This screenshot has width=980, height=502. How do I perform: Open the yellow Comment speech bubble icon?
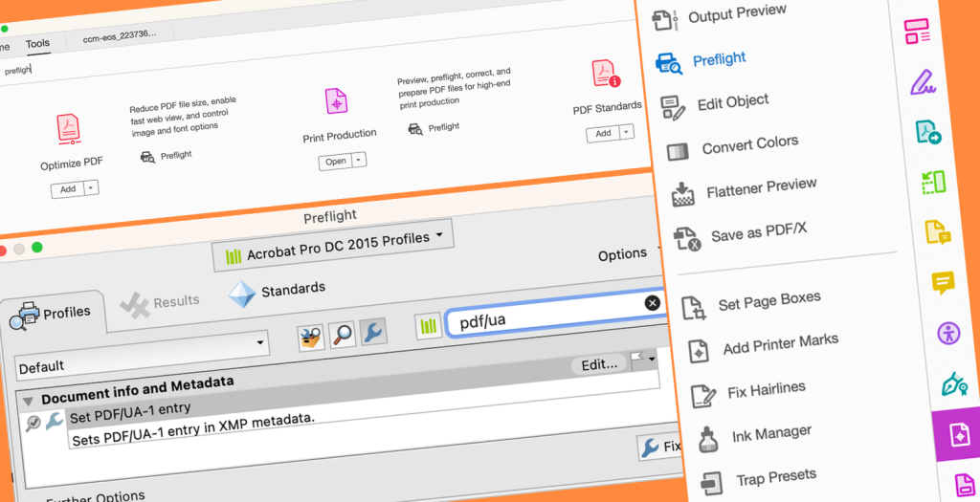tap(943, 283)
